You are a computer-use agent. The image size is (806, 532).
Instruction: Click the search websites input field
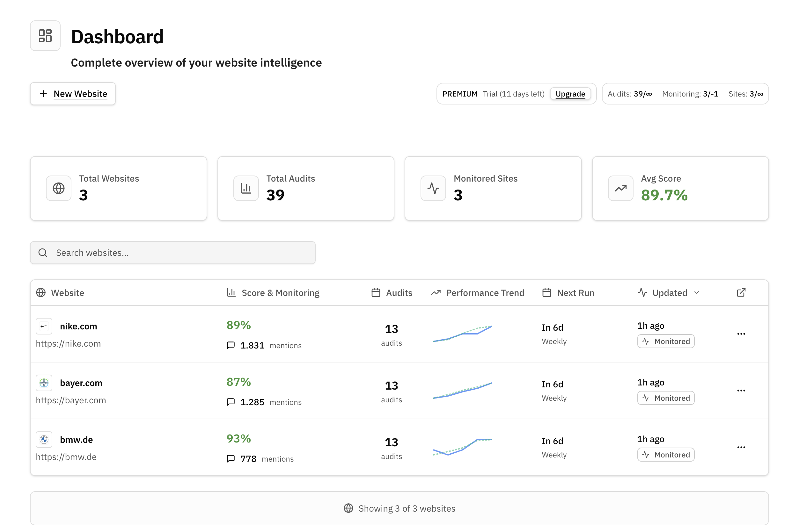point(172,252)
